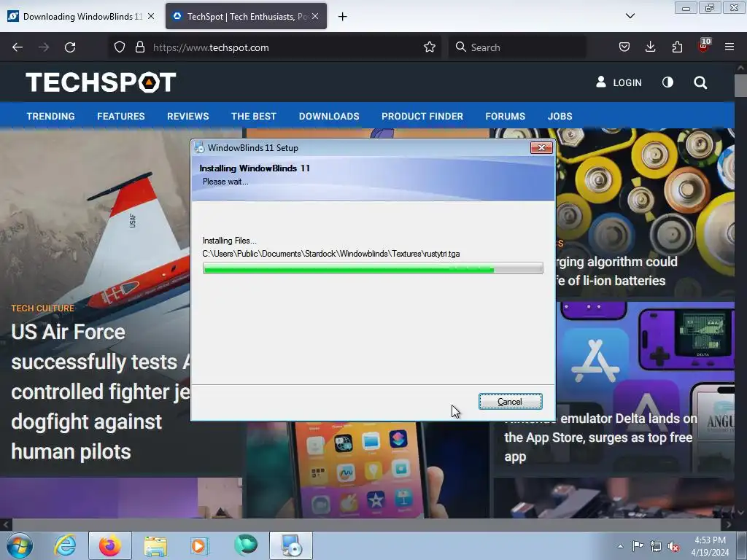Open the emulator Delta App Store article
Image resolution: width=747 pixels, height=560 pixels.
(600, 437)
